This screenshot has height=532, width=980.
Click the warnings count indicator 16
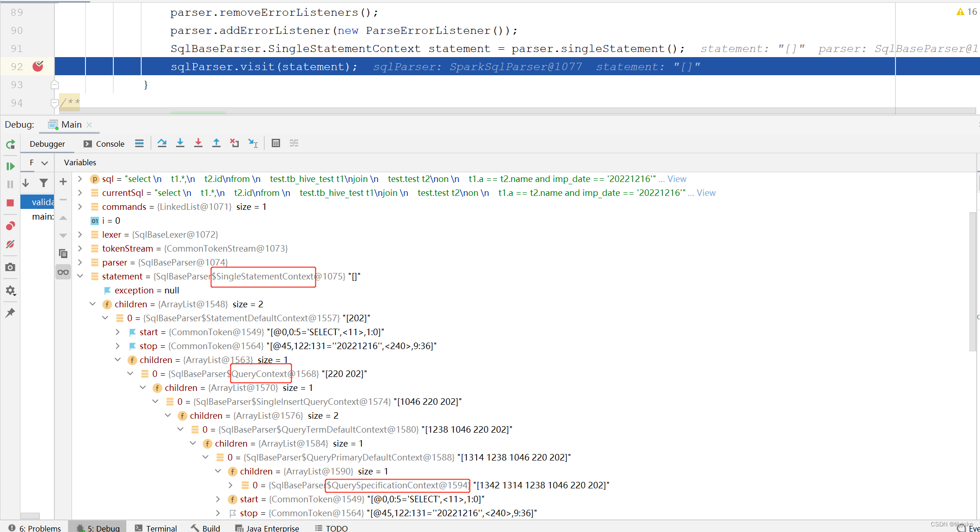point(967,12)
